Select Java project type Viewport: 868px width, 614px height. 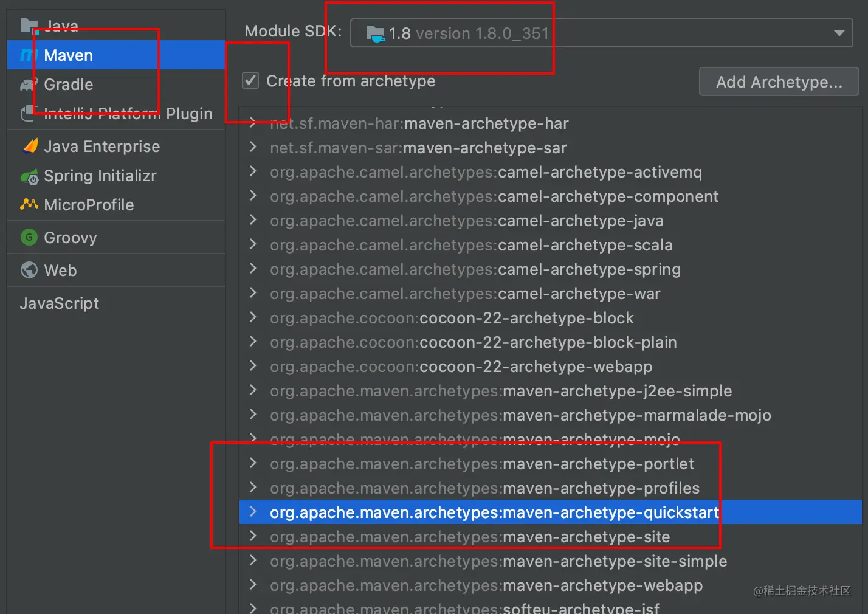point(116,26)
